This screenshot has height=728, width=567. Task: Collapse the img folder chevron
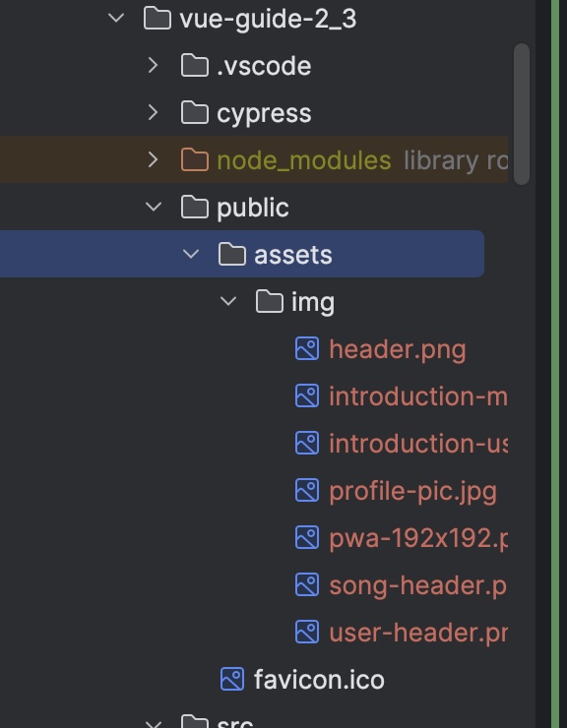[228, 301]
